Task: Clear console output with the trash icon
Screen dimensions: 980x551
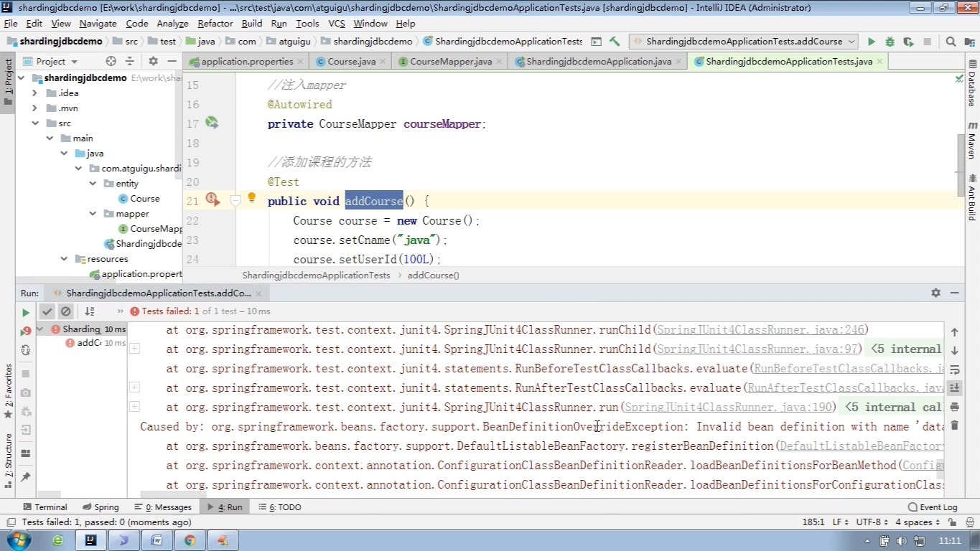Action: click(954, 425)
